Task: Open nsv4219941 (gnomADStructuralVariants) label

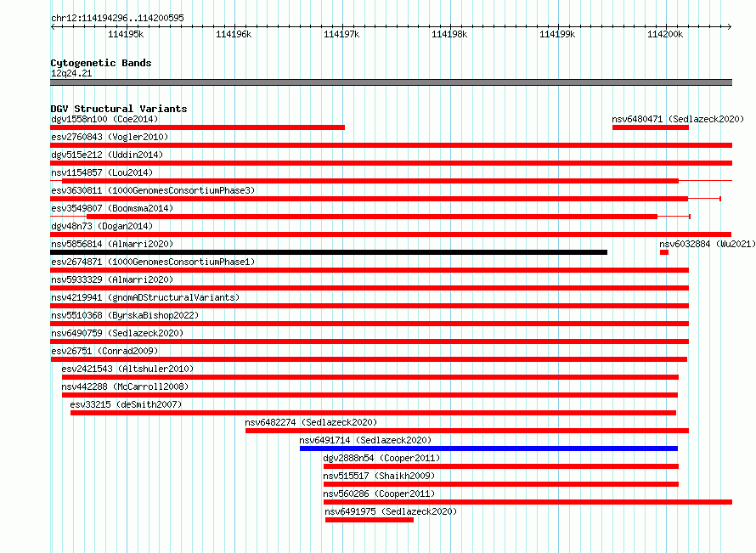Action: [x=145, y=297]
